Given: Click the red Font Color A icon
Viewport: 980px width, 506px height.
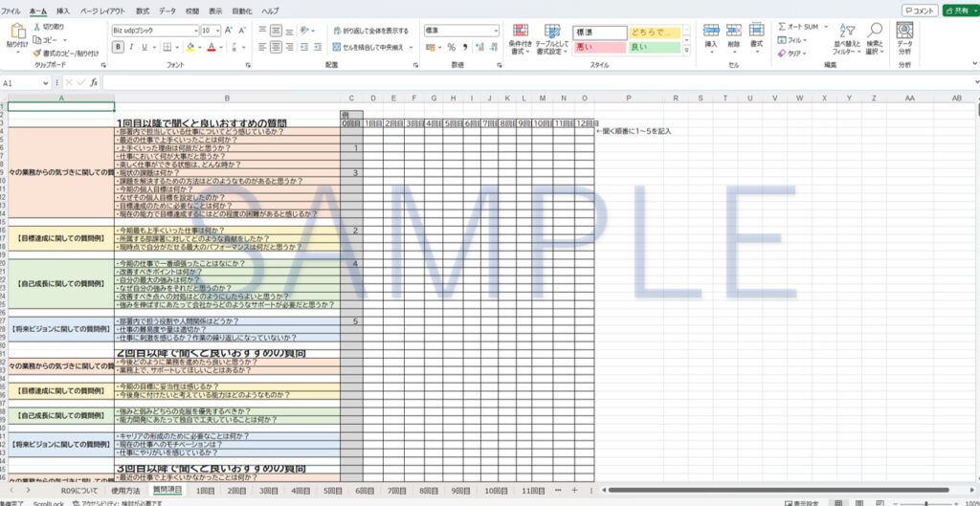Looking at the screenshot, I should pyautogui.click(x=212, y=47).
